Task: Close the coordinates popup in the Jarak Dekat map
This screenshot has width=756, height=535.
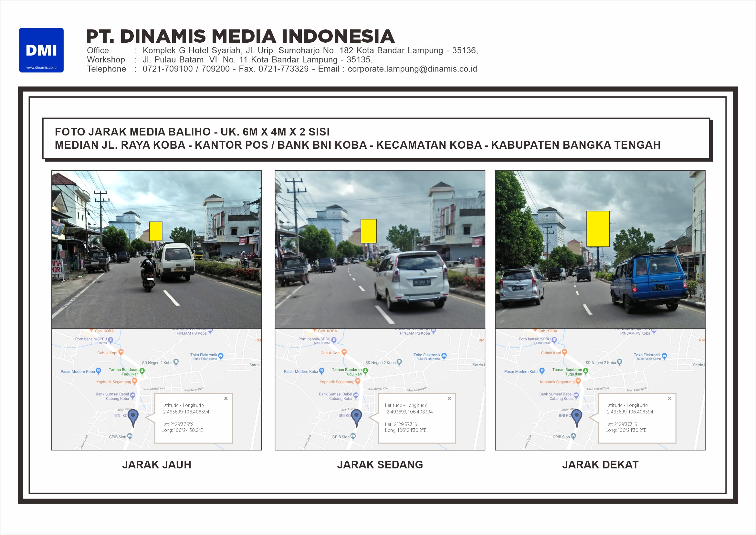Action: click(669, 398)
